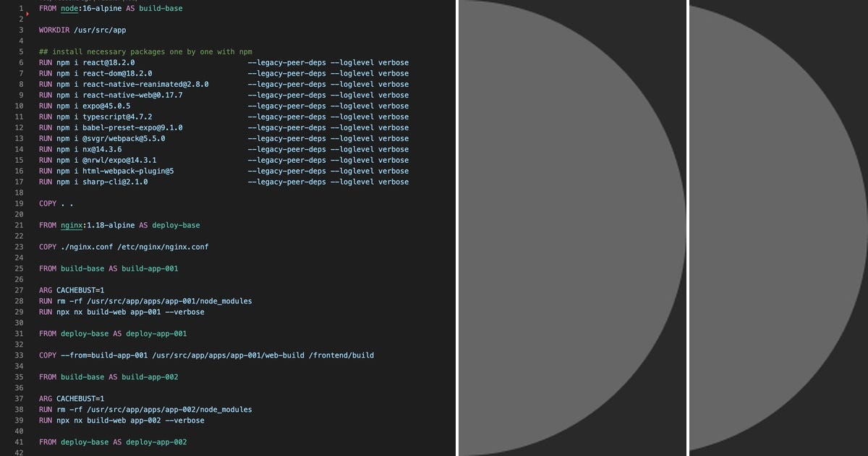
Task: Select the comment "## install necessary packages one by one with npm"
Action: point(145,52)
